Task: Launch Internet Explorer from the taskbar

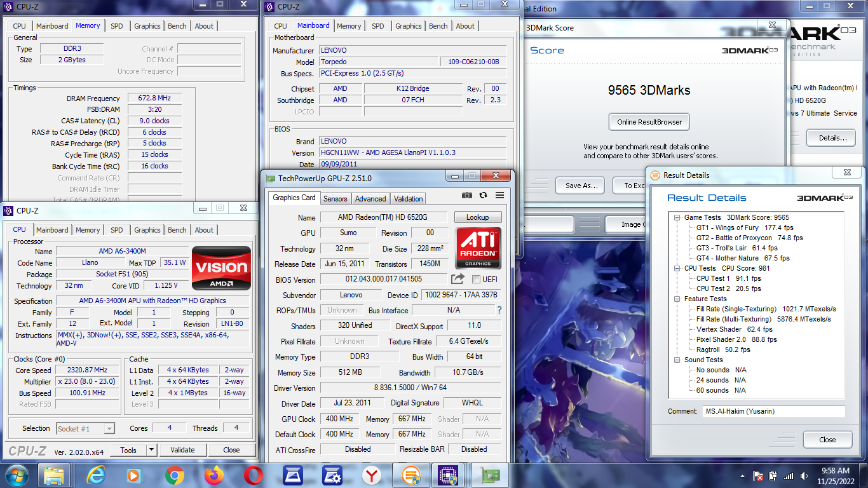Action: (x=97, y=475)
